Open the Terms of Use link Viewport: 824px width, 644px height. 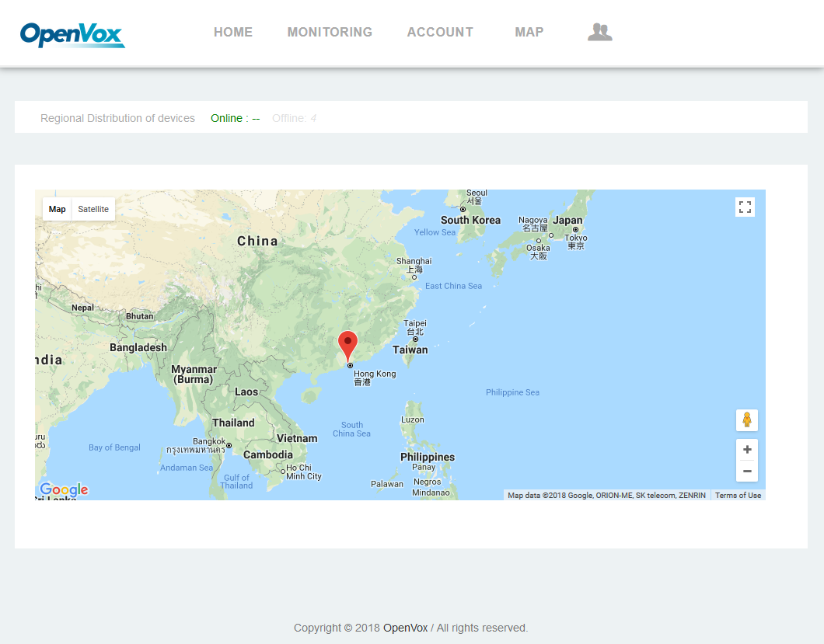(738, 496)
